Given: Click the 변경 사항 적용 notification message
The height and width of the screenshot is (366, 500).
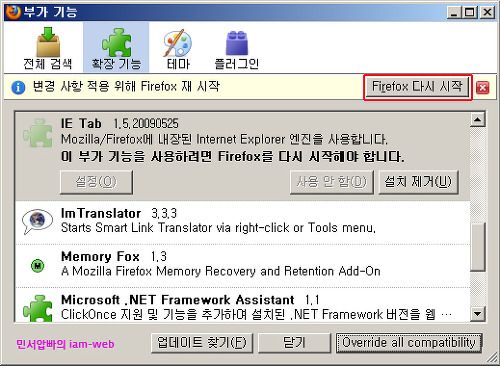Looking at the screenshot, I should point(126,87).
